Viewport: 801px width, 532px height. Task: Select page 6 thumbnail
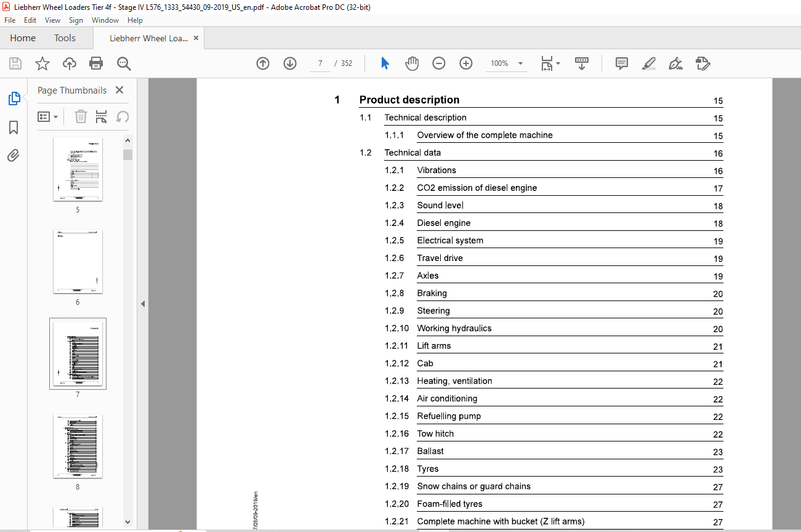click(78, 261)
